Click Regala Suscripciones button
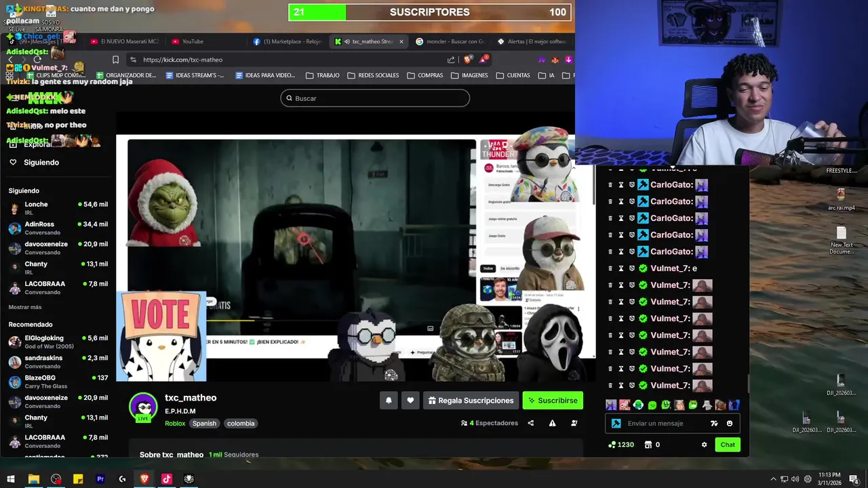 click(x=471, y=401)
